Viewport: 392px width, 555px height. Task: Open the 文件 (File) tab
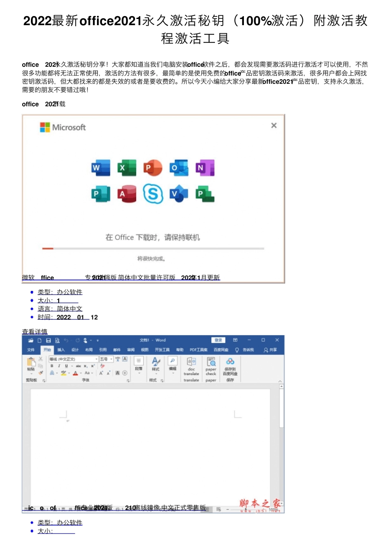click(x=31, y=350)
